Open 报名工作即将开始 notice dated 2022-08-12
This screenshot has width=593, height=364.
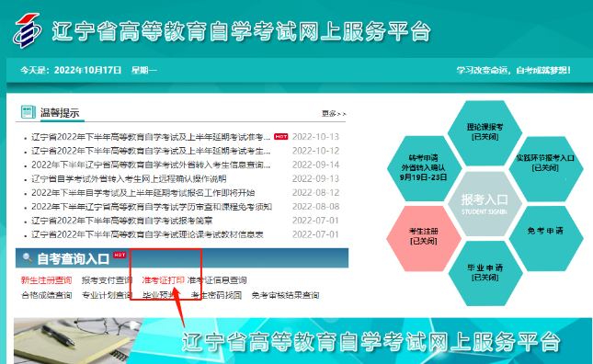click(x=143, y=193)
